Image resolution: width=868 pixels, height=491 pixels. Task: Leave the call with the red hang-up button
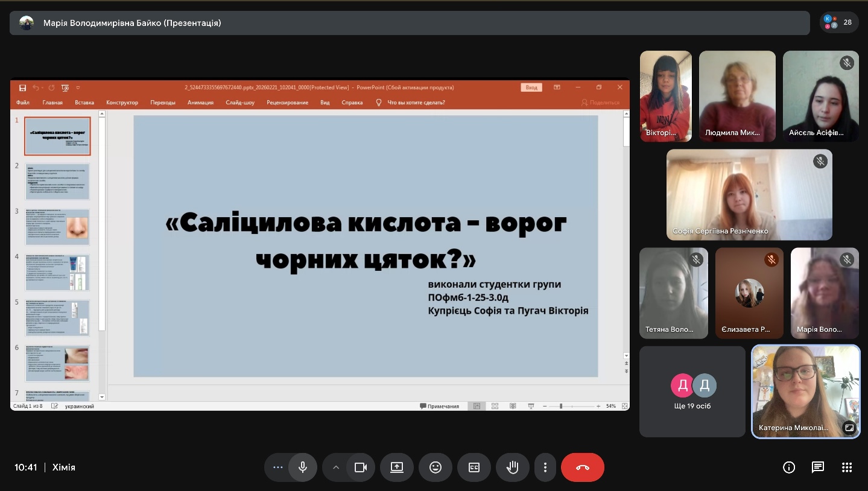click(583, 467)
